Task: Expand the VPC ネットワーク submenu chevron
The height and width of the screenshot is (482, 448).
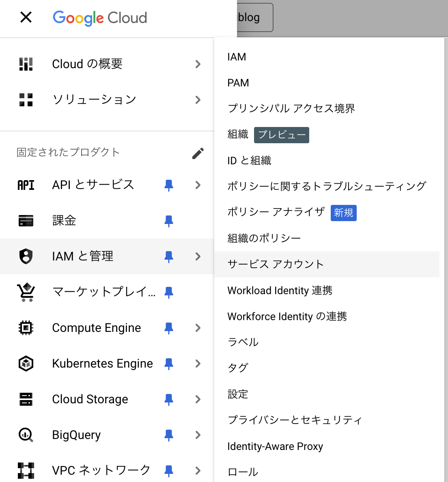Action: (x=198, y=470)
